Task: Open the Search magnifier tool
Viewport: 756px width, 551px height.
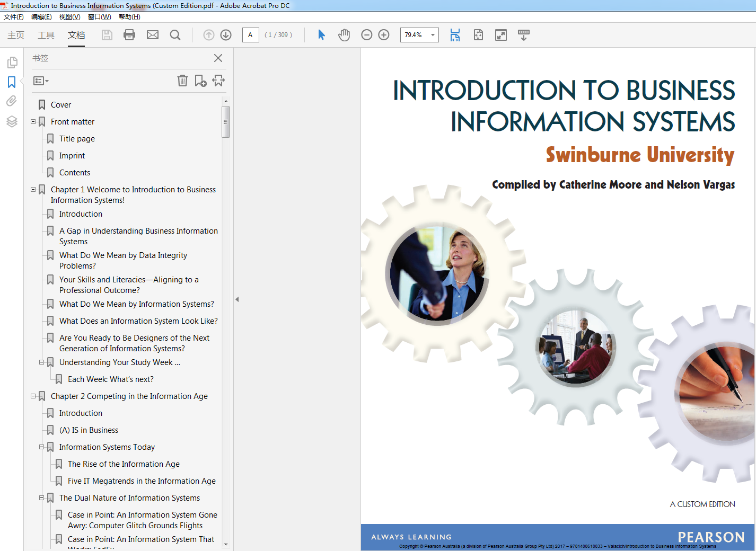Action: [x=175, y=35]
